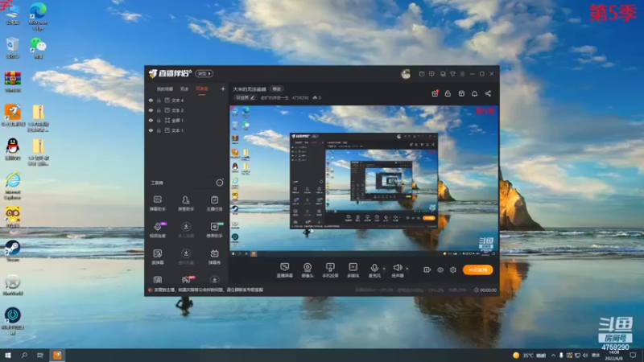This screenshot has height=362, width=644.
Task: Add the phone screen cast source
Action: pos(330,270)
